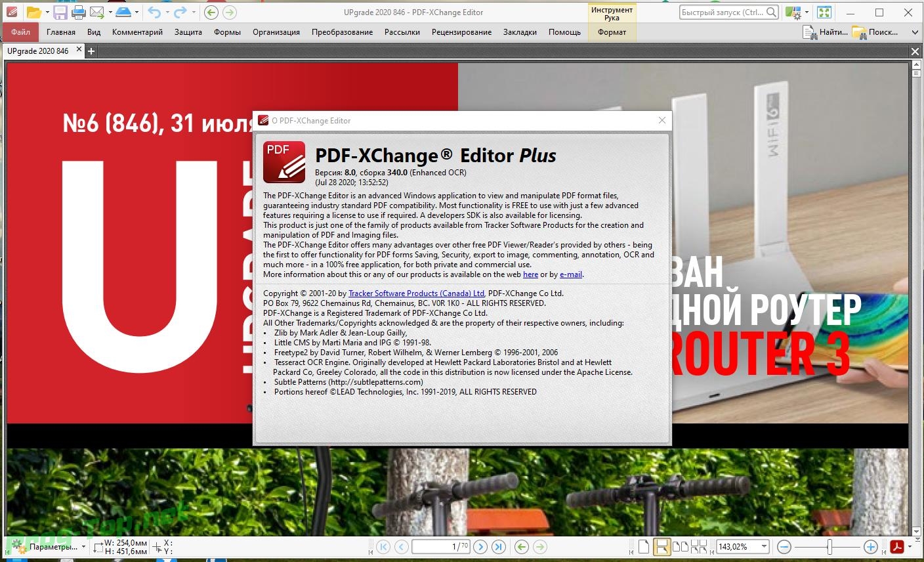
Task: Send the document by email via the envelope icon
Action: click(96, 12)
